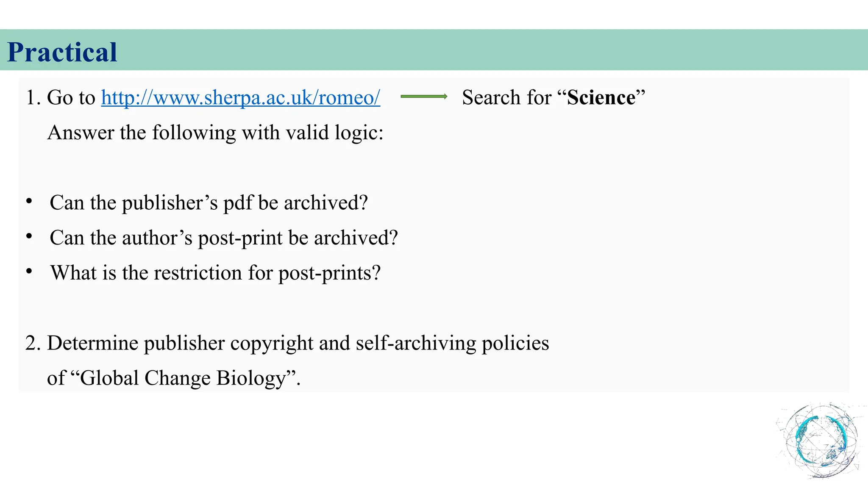This screenshot has height=488, width=868.
Task: Click the green arrow after the link
Action: click(x=424, y=97)
